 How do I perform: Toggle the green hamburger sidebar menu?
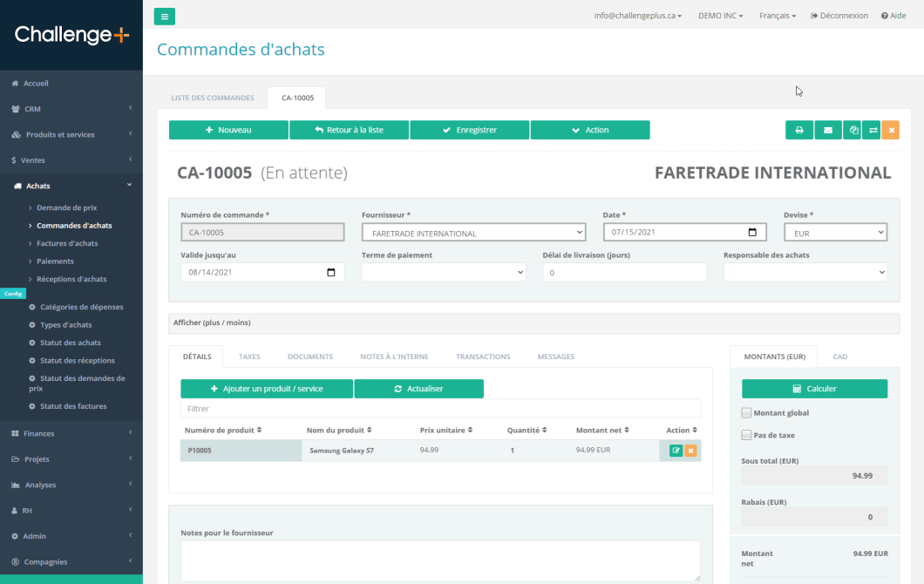pyautogui.click(x=164, y=16)
